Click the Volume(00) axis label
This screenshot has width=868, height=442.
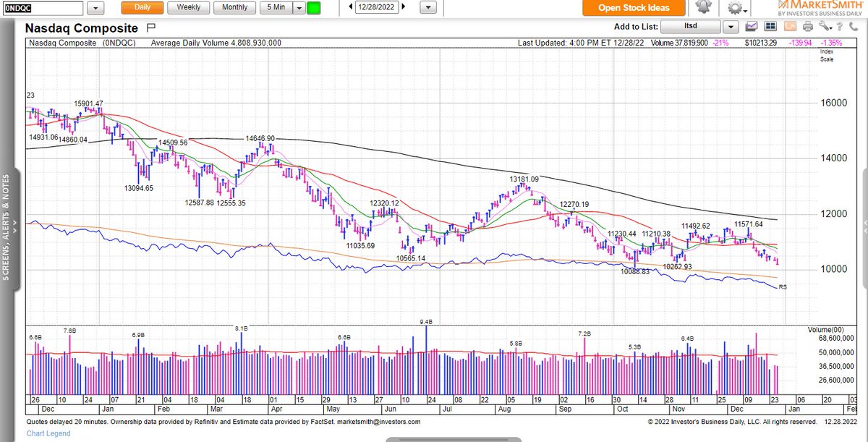click(825, 330)
